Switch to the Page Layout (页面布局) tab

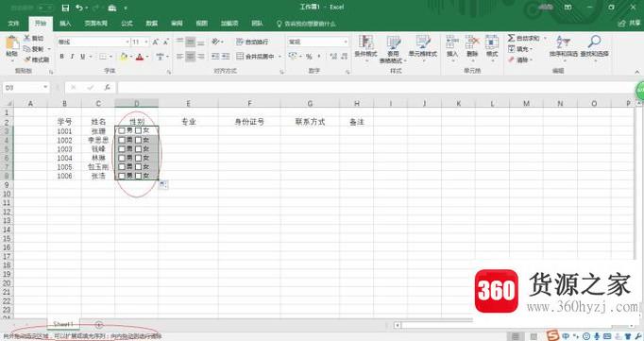96,24
